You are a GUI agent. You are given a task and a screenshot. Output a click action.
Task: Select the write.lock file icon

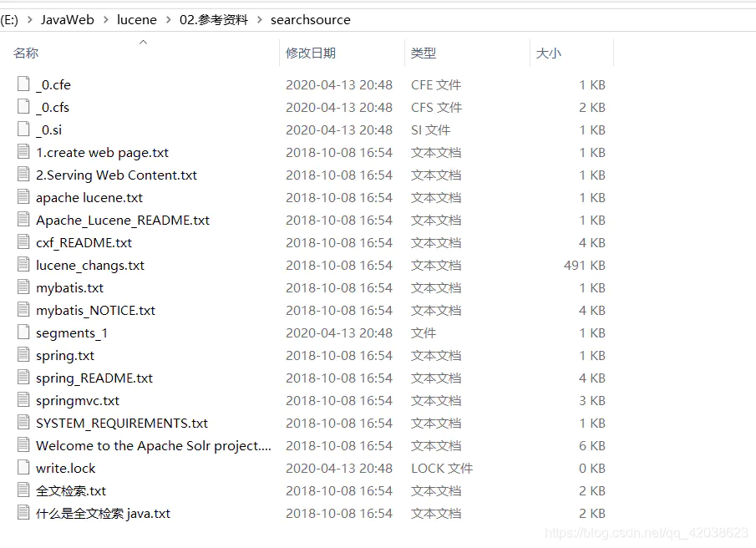tap(23, 467)
